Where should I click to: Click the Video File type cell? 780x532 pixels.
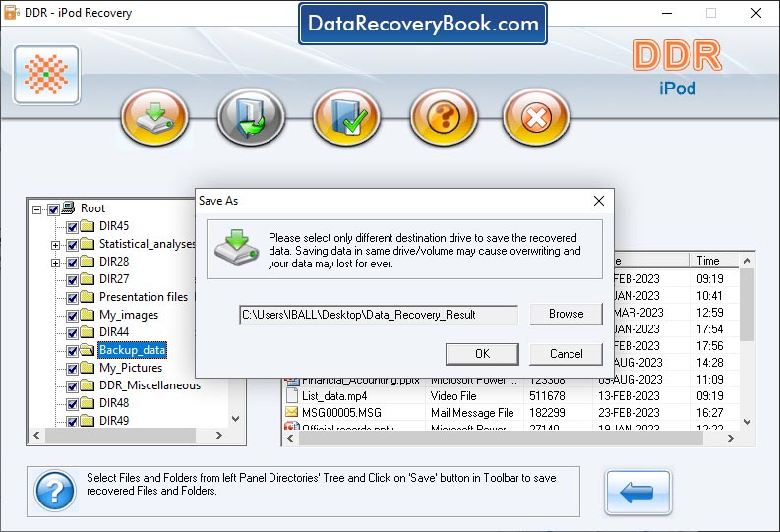(x=453, y=396)
